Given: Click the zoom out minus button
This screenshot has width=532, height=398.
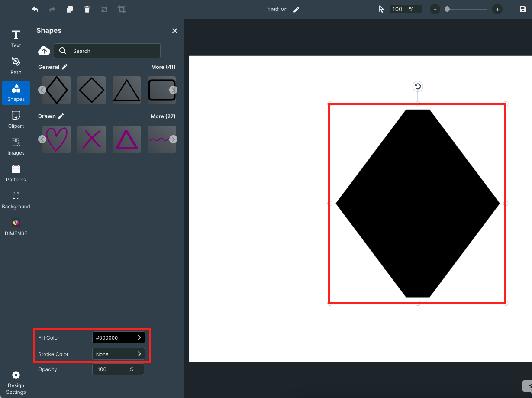Looking at the screenshot, I should coord(435,10).
